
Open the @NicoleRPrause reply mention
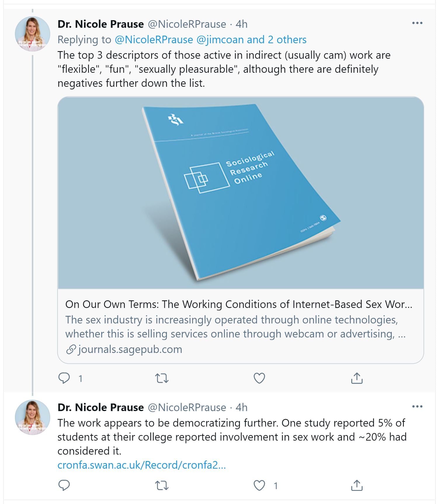pos(154,40)
